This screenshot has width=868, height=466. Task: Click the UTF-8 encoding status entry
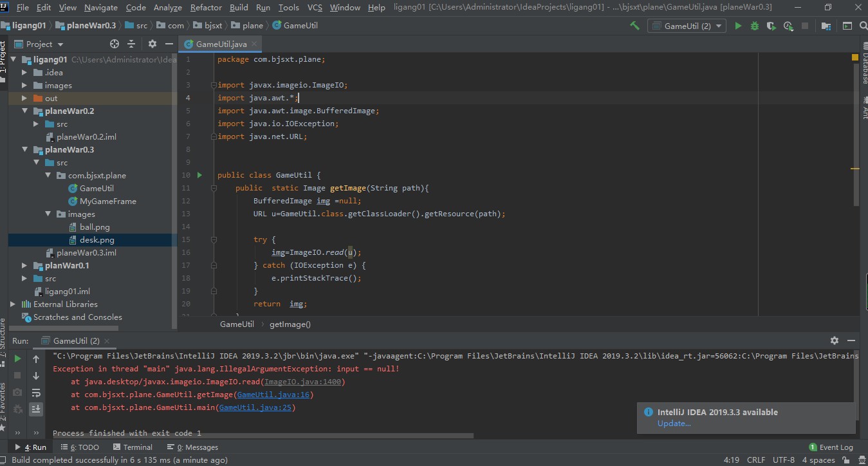784,460
